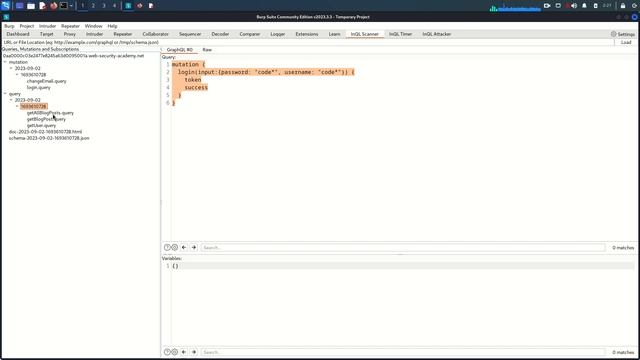Go to next match in variables search
This screenshot has width=640, height=360.
click(x=194, y=352)
